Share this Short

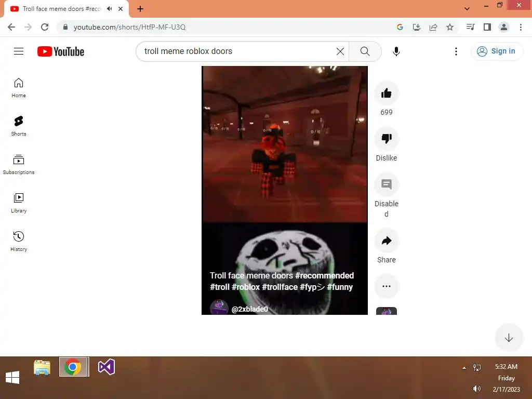click(387, 241)
